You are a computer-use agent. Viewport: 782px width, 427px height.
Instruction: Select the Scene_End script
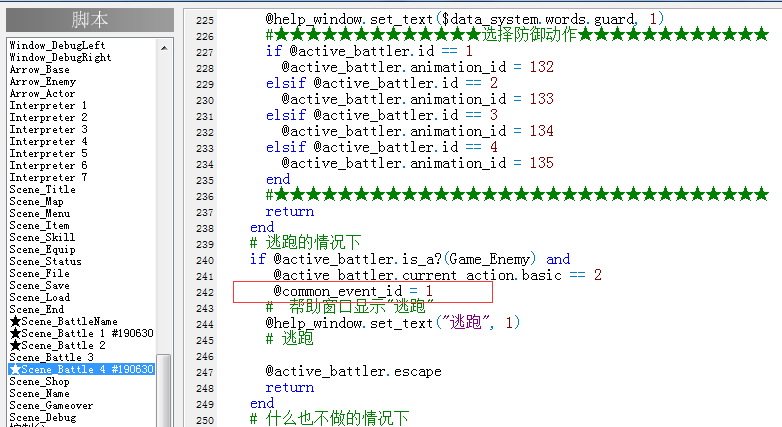pyautogui.click(x=36, y=309)
